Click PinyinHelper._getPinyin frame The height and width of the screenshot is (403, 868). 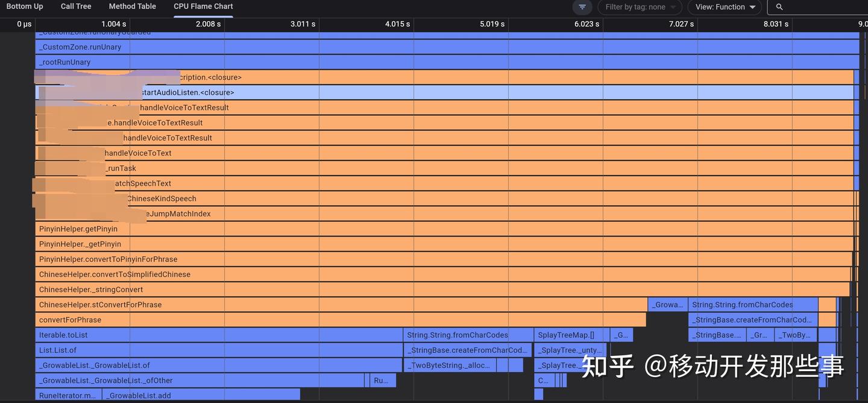tap(444, 244)
